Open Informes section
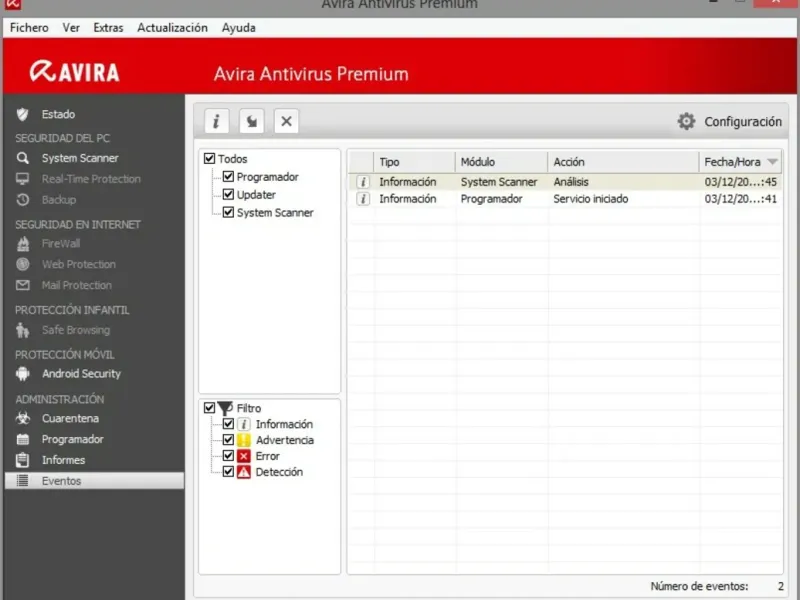The image size is (800, 600). coord(63,460)
